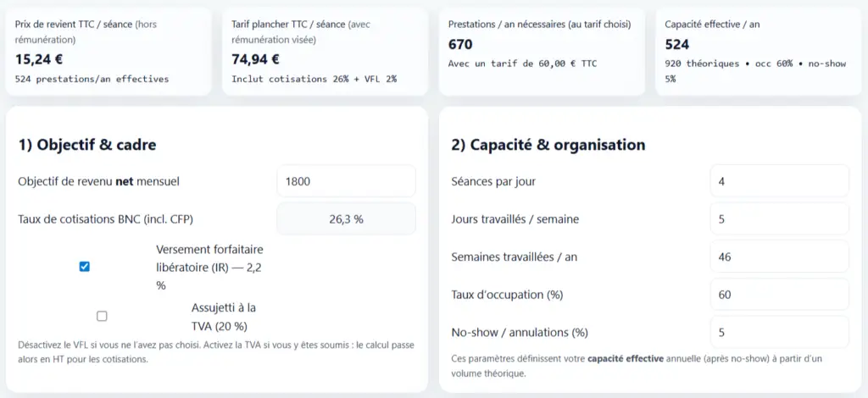
Task: Toggle the Versement forfaitaire libératoire checkbox
Action: click(x=85, y=267)
